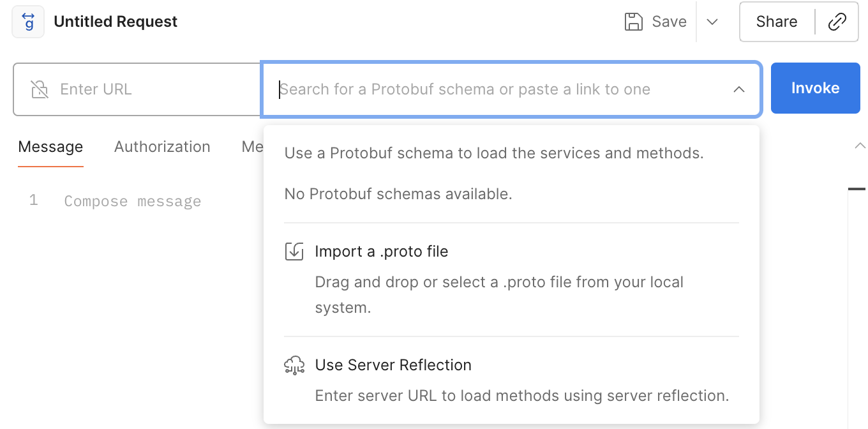Click the Enter URL input field
Image resolution: width=868 pixels, height=429 pixels.
[153, 89]
